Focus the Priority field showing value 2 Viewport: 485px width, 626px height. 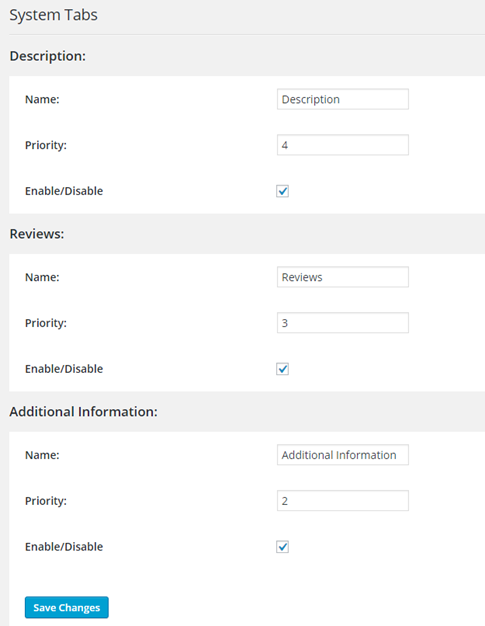(343, 501)
